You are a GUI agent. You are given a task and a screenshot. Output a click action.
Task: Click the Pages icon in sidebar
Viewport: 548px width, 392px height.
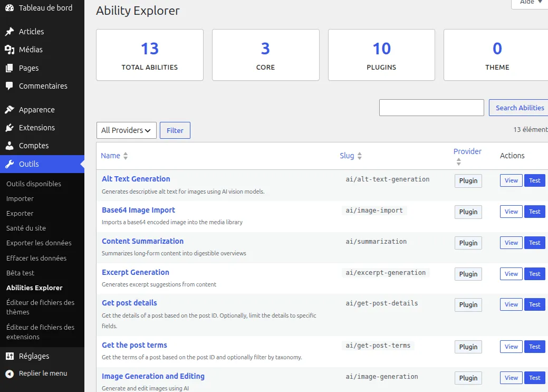pyautogui.click(x=9, y=68)
